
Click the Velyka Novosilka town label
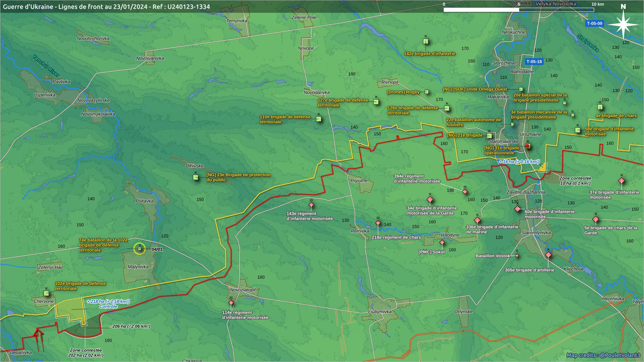coord(556,4)
